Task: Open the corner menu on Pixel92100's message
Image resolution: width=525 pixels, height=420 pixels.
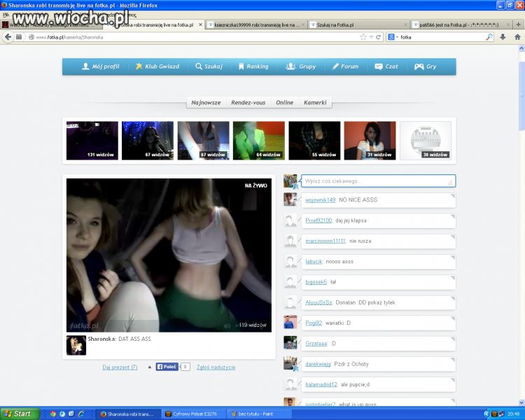Action: pyautogui.click(x=453, y=216)
